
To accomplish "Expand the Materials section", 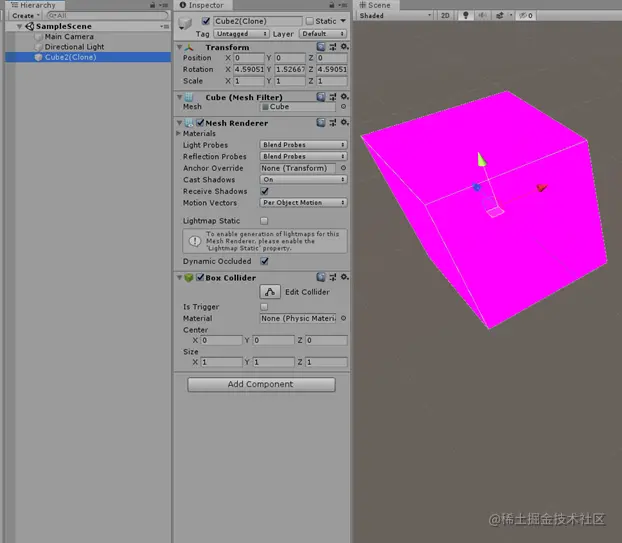I will point(179,133).
